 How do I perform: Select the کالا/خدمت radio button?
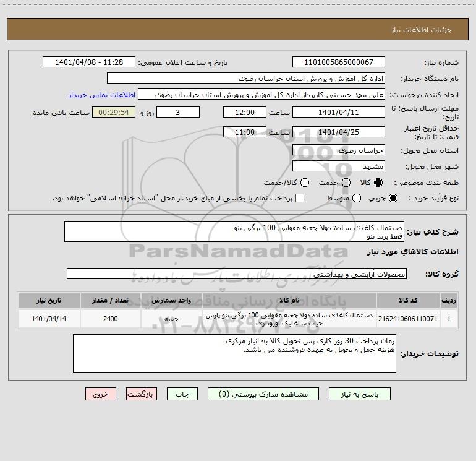[305, 183]
